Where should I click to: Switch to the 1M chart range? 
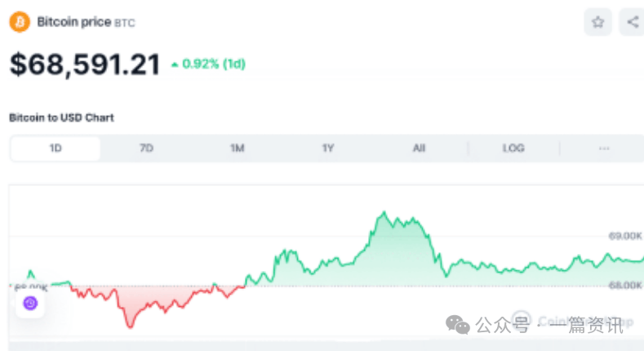pyautogui.click(x=237, y=148)
